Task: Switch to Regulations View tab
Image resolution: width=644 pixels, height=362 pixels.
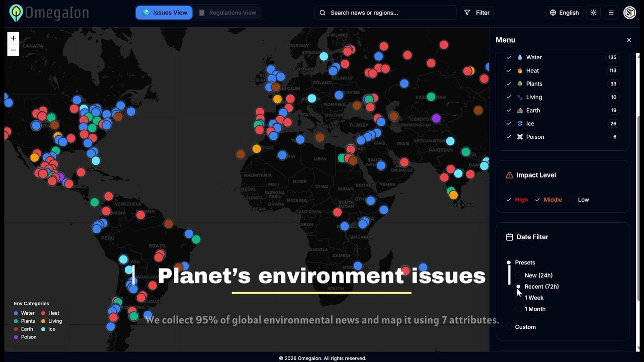Action: click(227, 13)
